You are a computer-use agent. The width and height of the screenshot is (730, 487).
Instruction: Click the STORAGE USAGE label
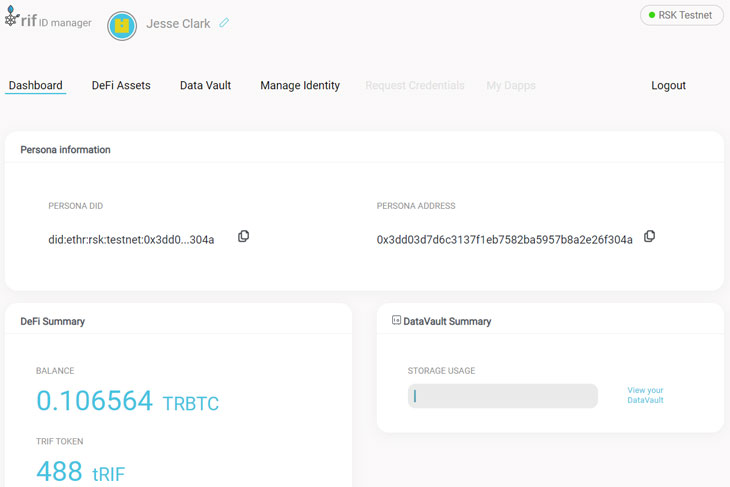[x=441, y=371]
